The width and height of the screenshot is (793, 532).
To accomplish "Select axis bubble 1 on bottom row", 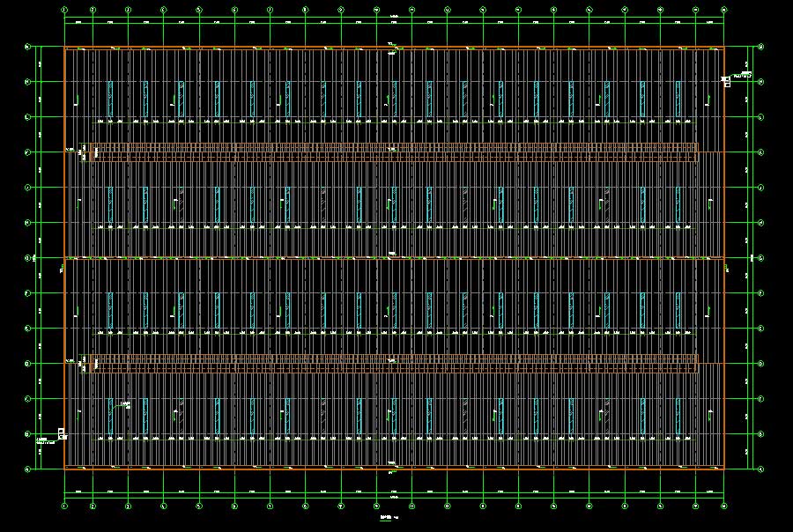I will click(64, 506).
